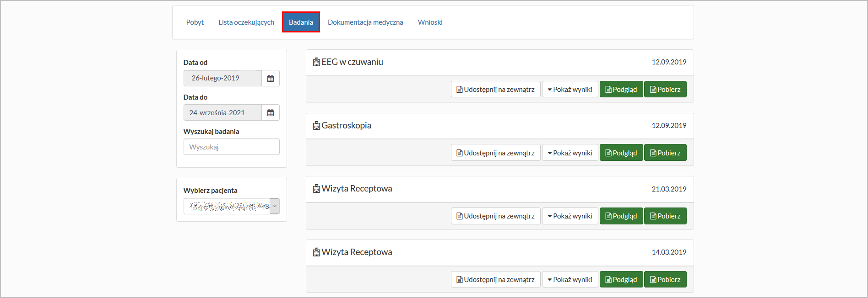Click the Data od date field

pyautogui.click(x=222, y=79)
